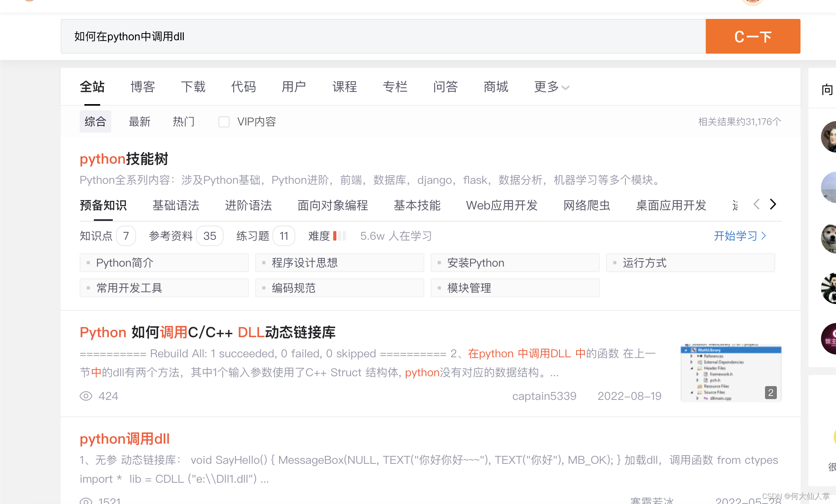Open the 专栏 tab
This screenshot has height=504, width=836.
(395, 87)
